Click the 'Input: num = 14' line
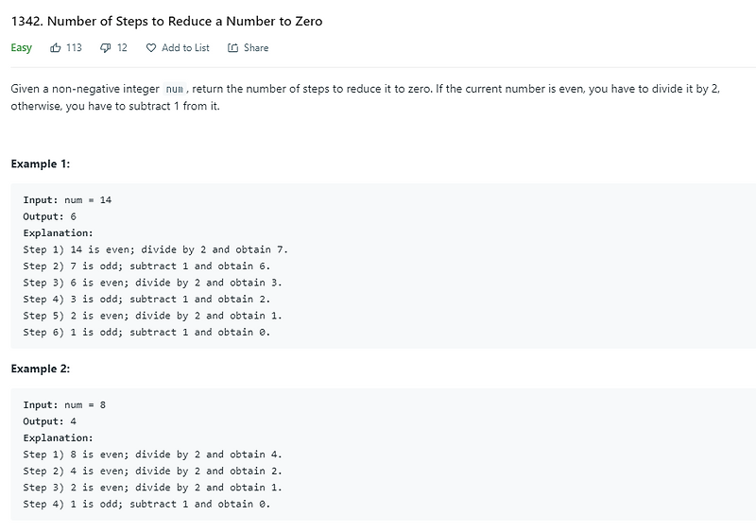 tap(67, 200)
